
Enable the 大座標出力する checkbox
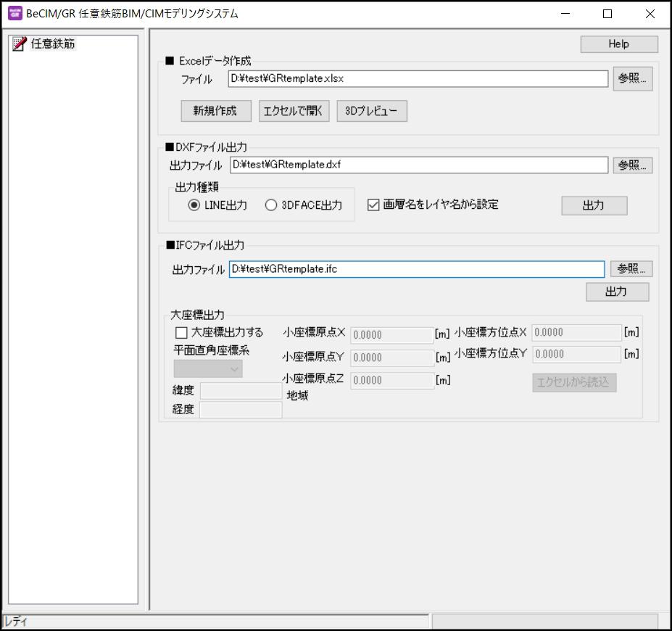point(181,333)
